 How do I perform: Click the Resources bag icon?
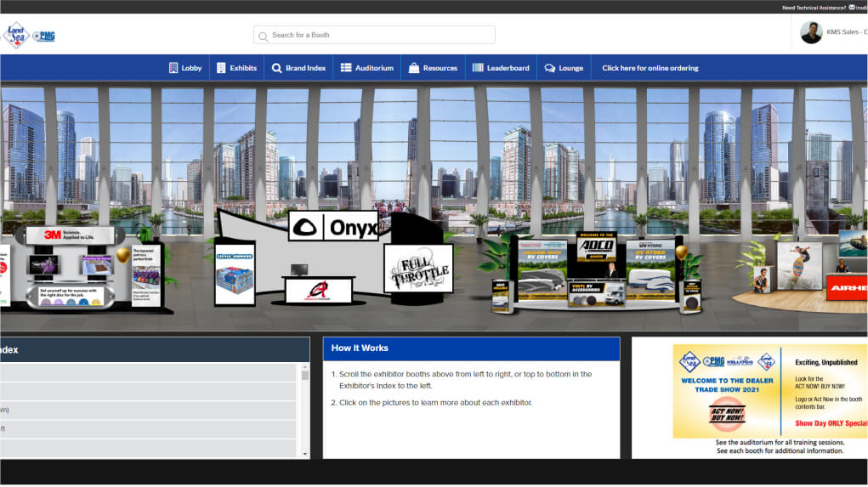[x=413, y=67]
